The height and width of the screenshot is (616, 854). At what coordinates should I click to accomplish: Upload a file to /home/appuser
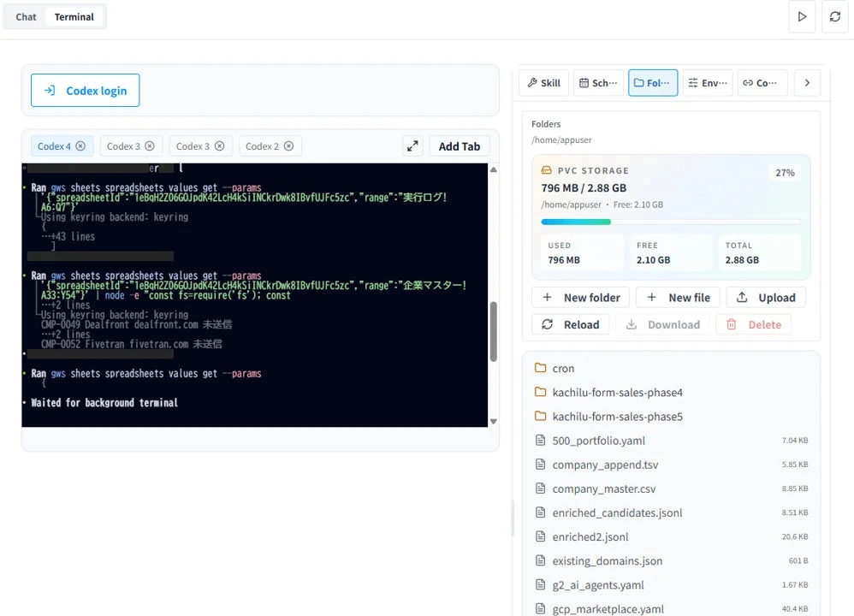[x=766, y=297]
